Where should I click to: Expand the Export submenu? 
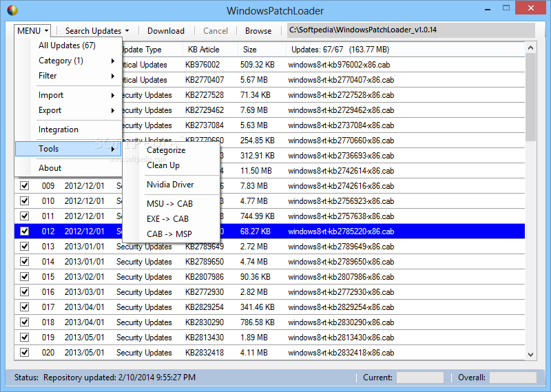tap(68, 110)
